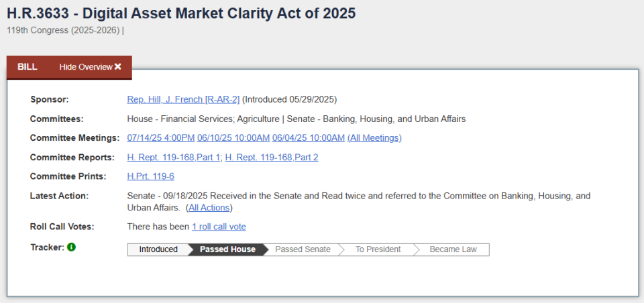Open H. Rept. 119-168, Part 1
This screenshot has width=644, height=303.
pos(174,158)
